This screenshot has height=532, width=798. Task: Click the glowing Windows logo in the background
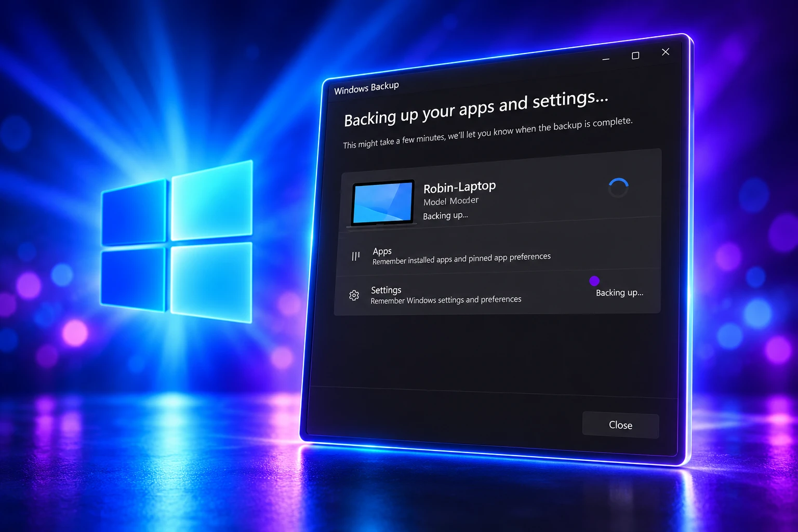coord(177,242)
